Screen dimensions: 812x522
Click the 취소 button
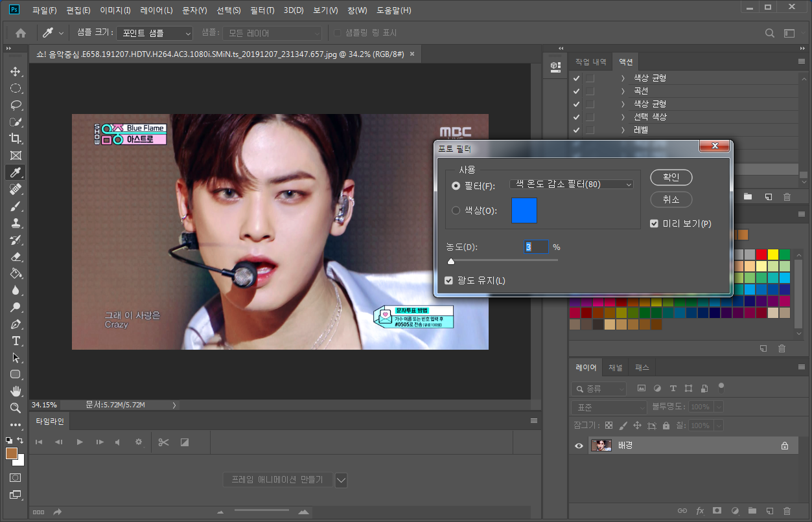(671, 199)
